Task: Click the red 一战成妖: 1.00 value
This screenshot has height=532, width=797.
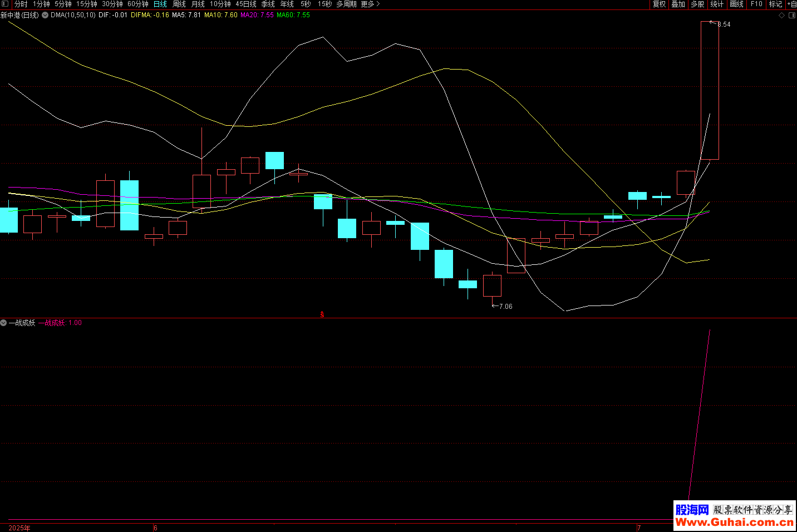Action: [60, 323]
